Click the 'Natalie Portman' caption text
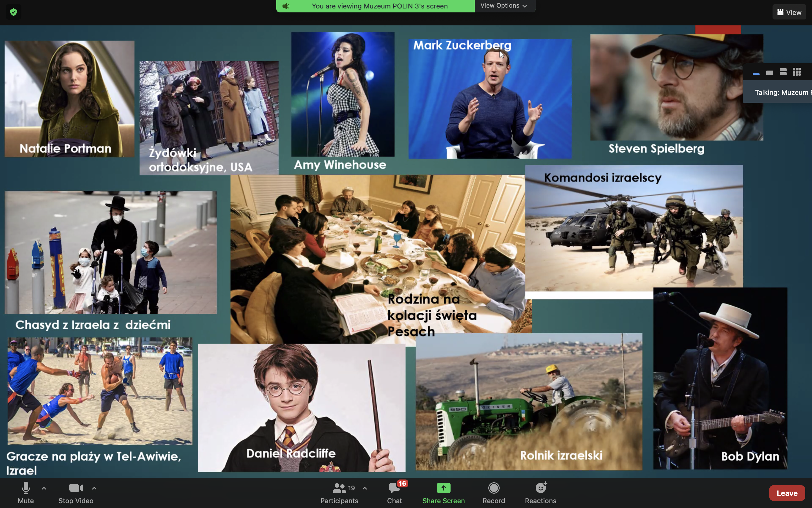 [x=65, y=149]
